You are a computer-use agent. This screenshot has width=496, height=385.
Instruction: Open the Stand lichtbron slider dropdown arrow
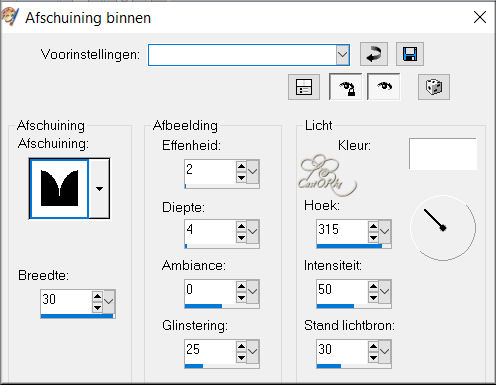tap(384, 351)
